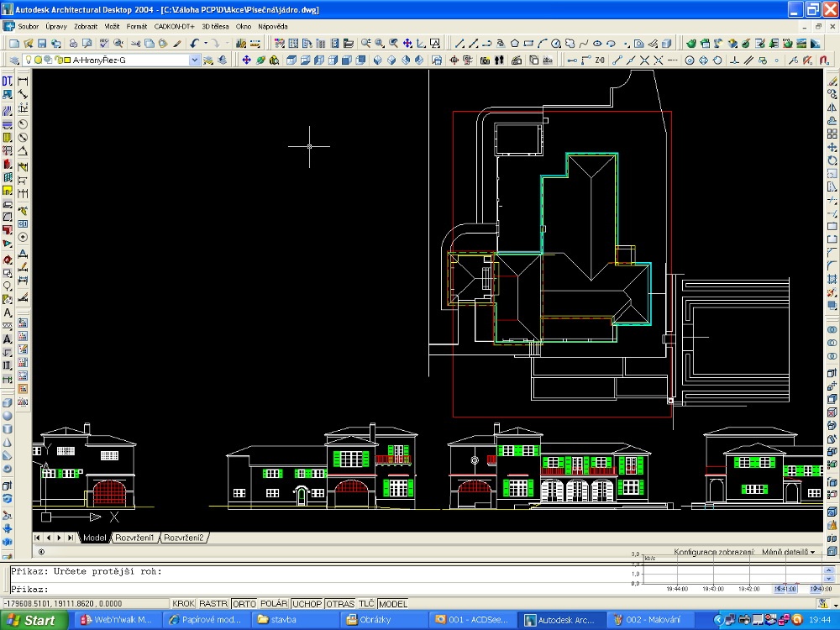Click the Cut (scissors) toolbar icon

coord(135,44)
